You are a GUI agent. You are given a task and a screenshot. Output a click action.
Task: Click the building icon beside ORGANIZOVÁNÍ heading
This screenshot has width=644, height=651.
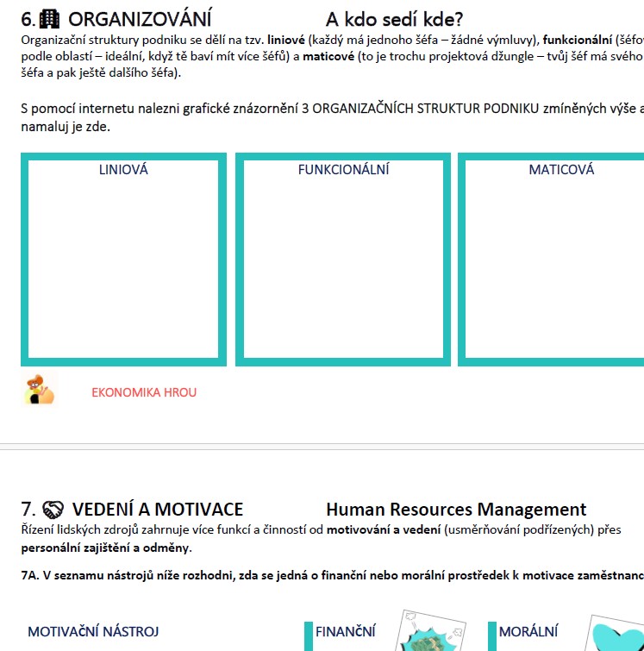click(51, 20)
